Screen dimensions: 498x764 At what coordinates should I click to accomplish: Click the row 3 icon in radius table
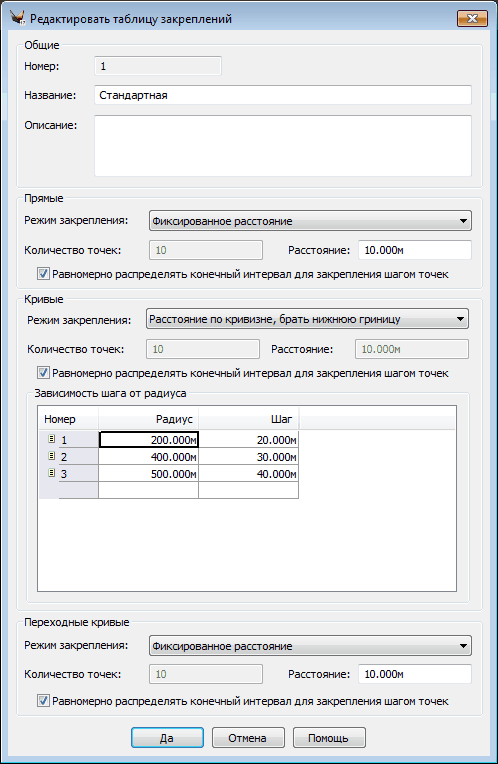point(52,473)
